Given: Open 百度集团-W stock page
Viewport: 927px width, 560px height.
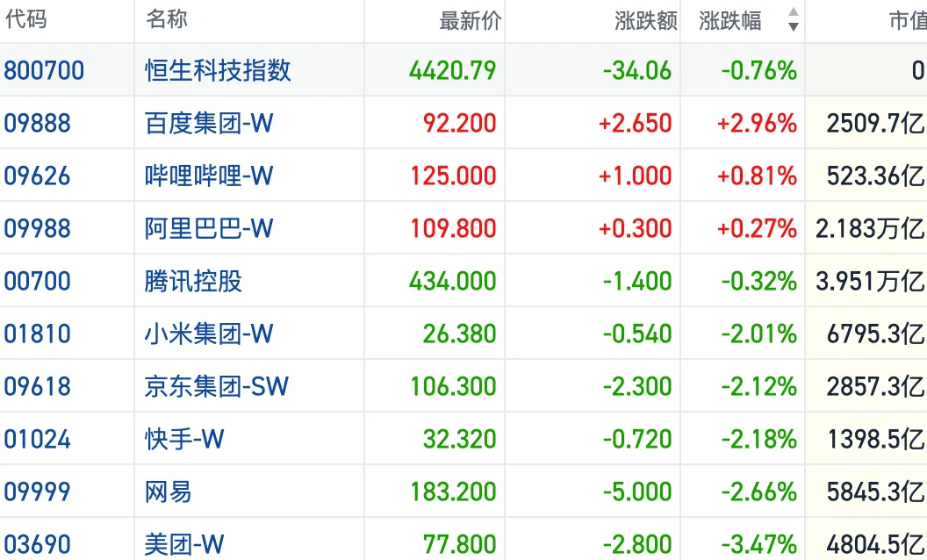Looking at the screenshot, I should point(209,124).
